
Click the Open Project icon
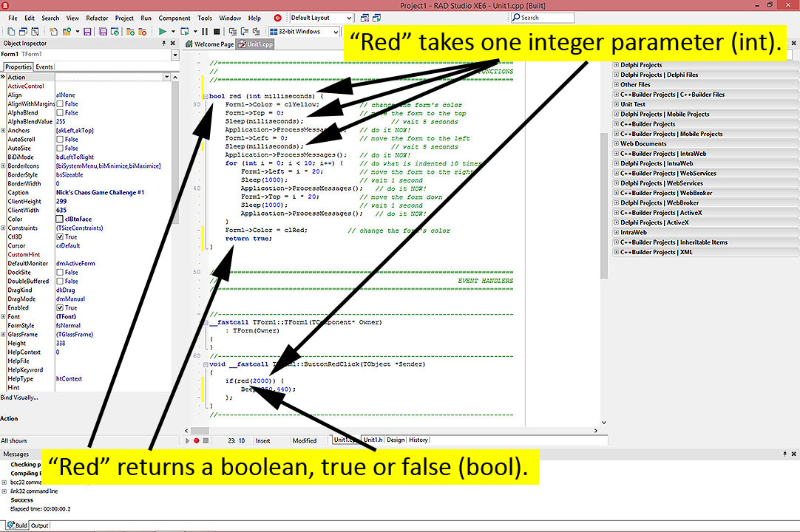[115, 32]
